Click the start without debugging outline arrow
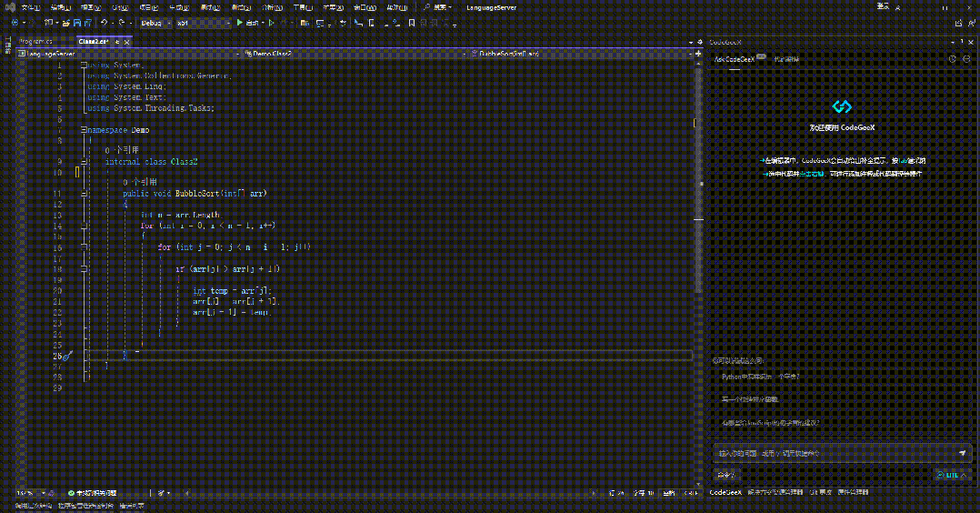 coord(271,23)
